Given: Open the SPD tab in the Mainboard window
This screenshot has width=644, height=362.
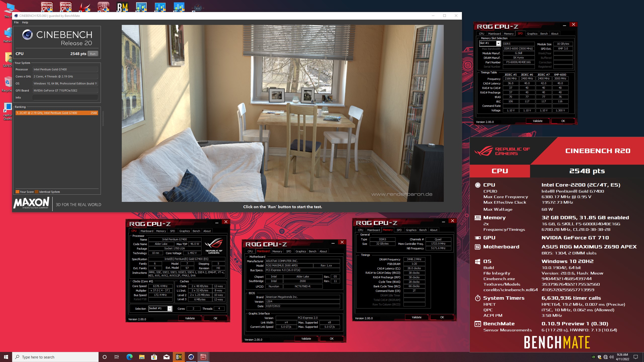Looking at the screenshot, I should (289, 251).
